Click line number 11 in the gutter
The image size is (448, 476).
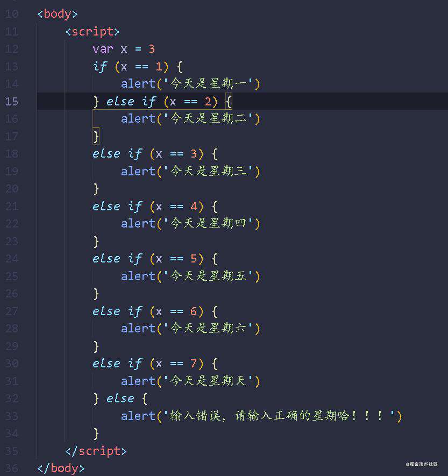12,32
